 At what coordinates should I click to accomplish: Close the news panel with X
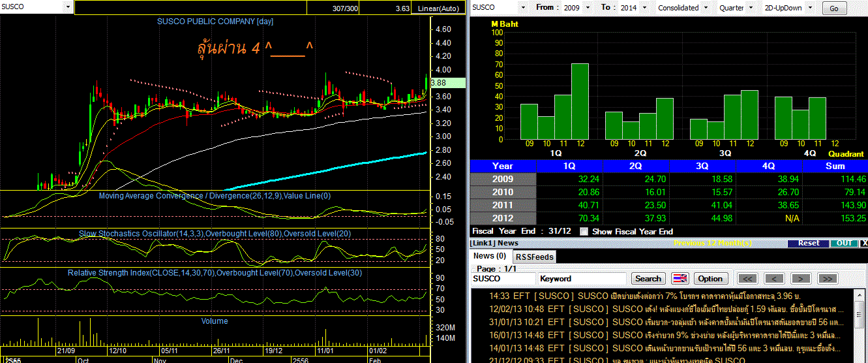click(x=864, y=243)
